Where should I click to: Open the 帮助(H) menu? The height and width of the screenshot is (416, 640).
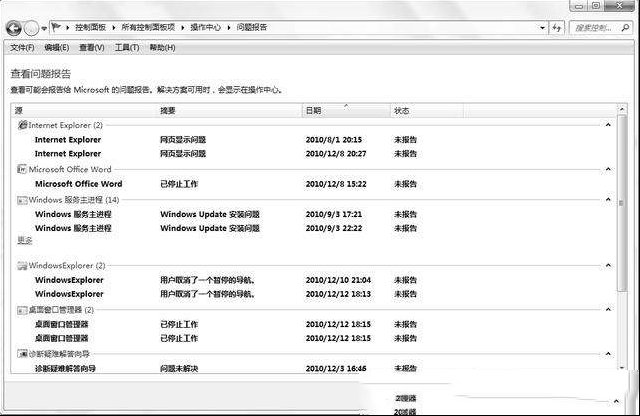162,48
